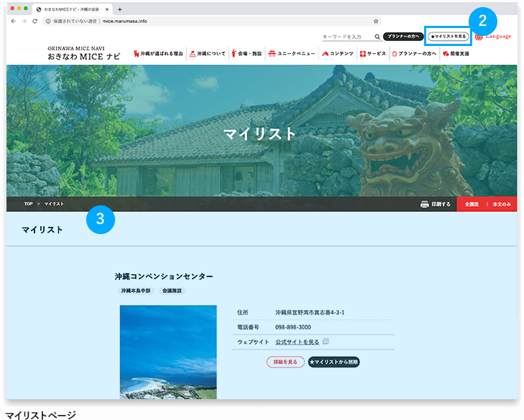
Task: Switch to 本文のみ display mode
Action: tap(502, 204)
